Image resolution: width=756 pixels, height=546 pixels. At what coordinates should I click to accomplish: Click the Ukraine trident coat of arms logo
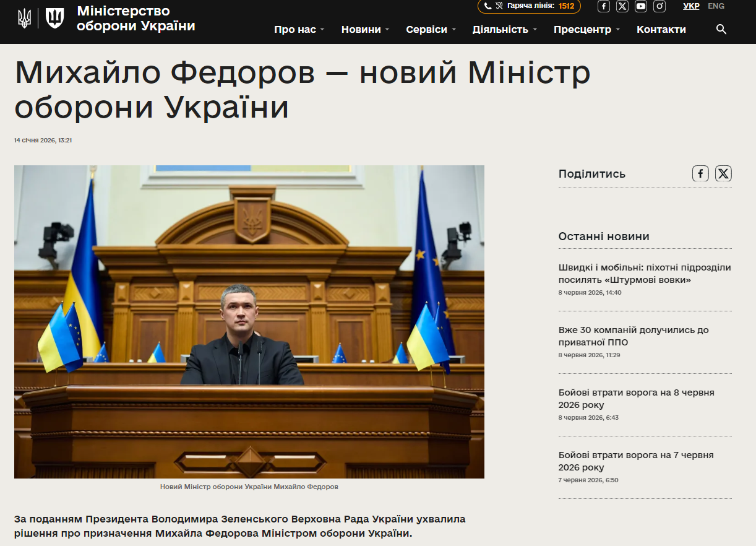pos(24,18)
